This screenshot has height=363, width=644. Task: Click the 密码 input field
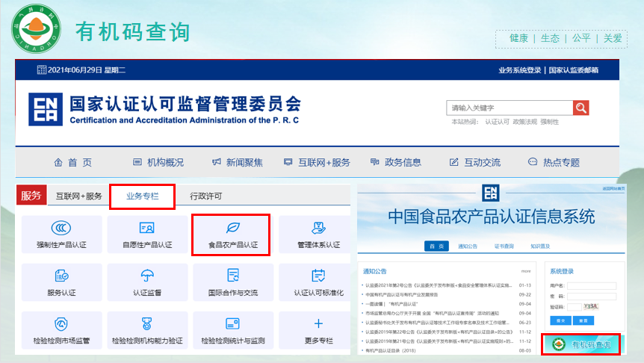592,296
